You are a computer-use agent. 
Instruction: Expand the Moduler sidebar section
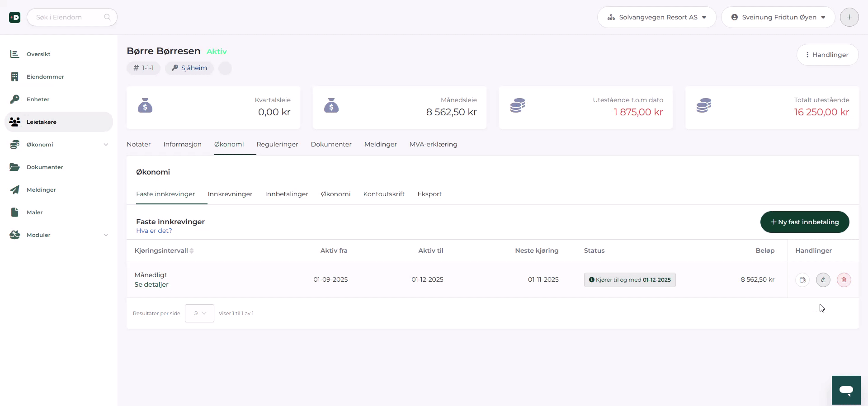[106, 235]
